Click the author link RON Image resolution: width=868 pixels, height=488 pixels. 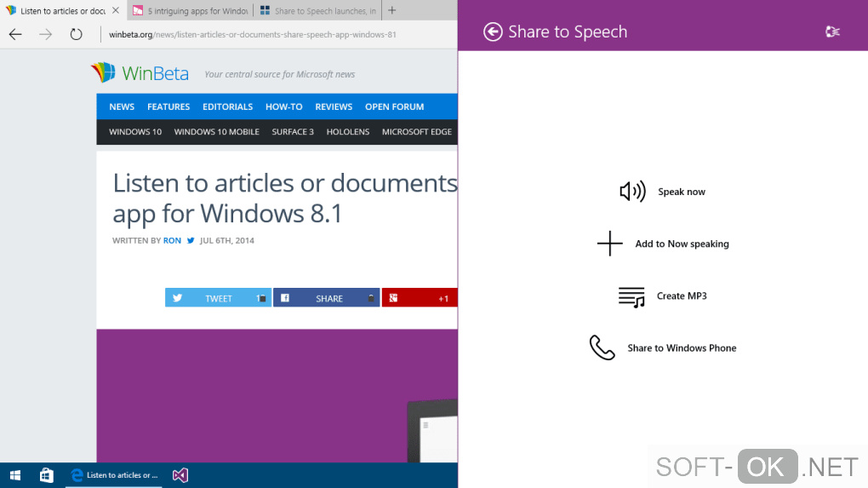[x=172, y=240]
